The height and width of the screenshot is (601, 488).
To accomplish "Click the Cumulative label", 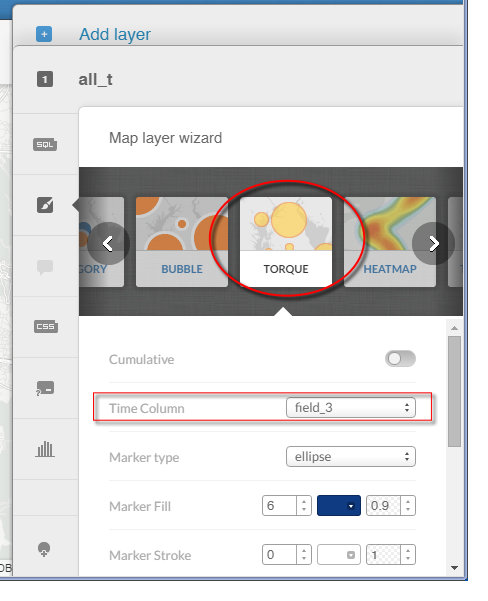I will (x=141, y=360).
